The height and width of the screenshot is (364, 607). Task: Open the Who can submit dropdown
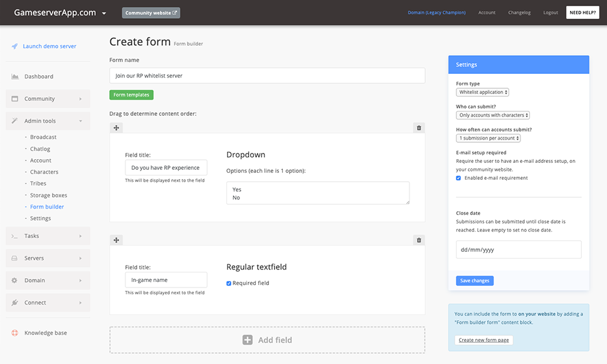pyautogui.click(x=493, y=115)
